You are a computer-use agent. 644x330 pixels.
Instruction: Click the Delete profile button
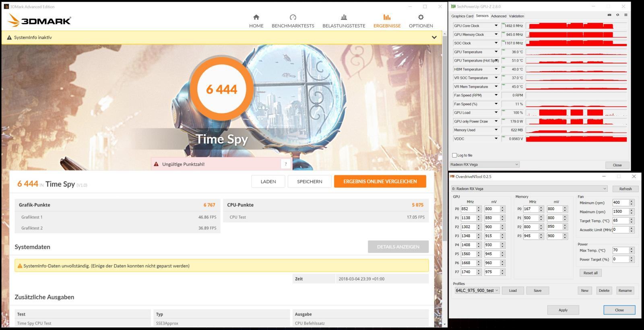604,290
